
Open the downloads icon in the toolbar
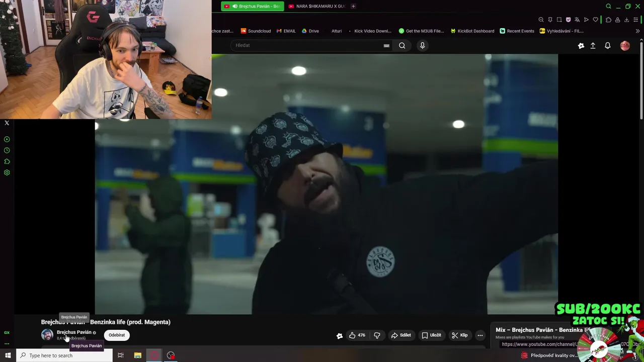click(x=626, y=20)
